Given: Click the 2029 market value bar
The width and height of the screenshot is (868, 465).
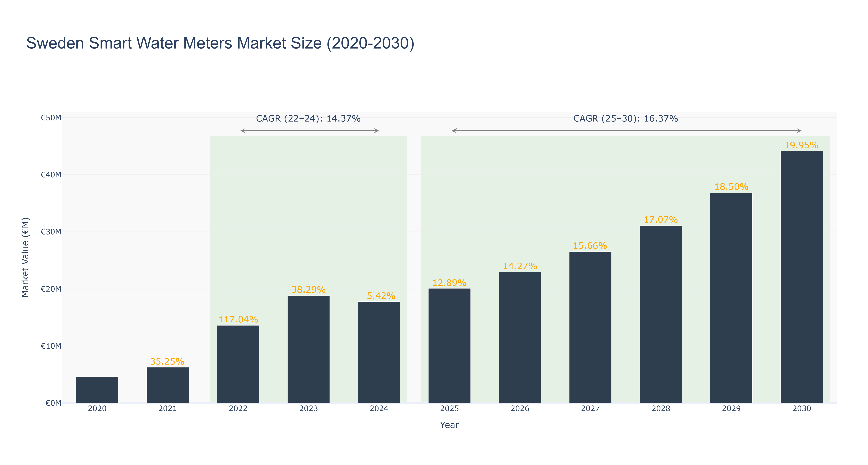Looking at the screenshot, I should tap(731, 298).
